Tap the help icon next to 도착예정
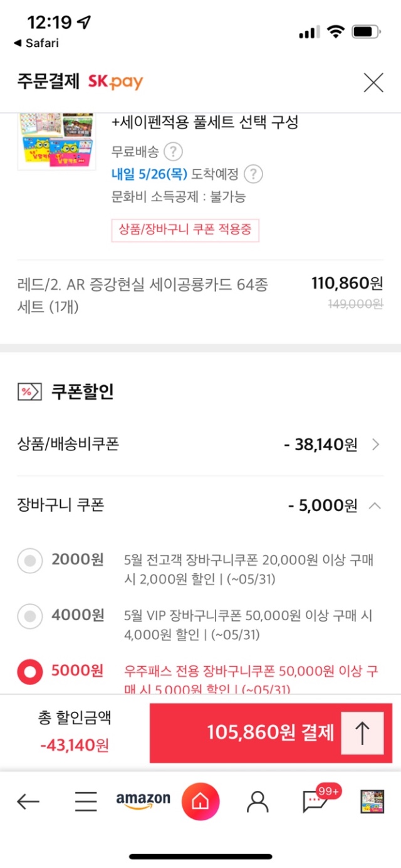 point(253,174)
